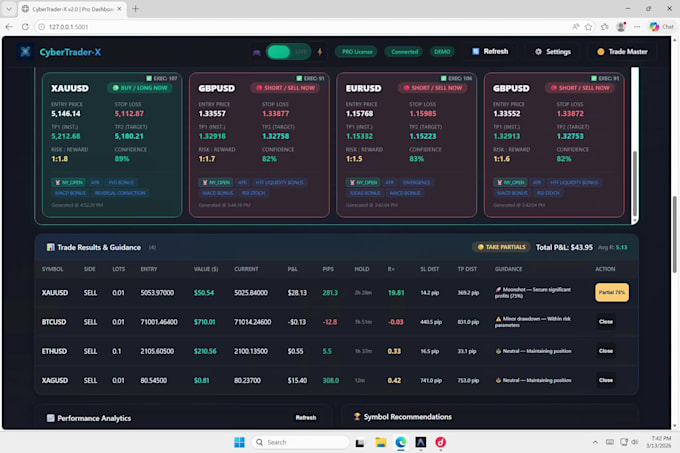The height and width of the screenshot is (453, 680).
Task: Click the taskbar Search box
Action: coord(301,442)
